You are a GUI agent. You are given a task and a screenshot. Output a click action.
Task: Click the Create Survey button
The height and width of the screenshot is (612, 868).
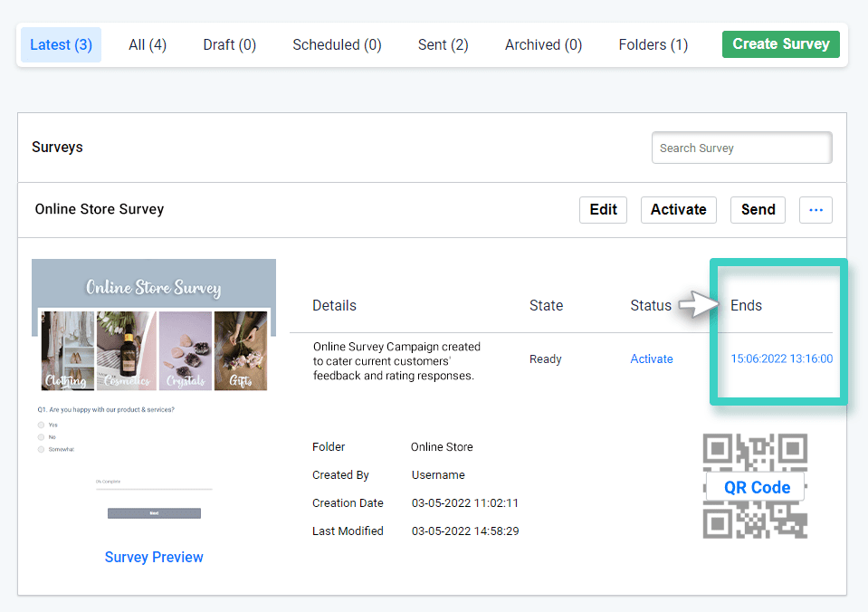(780, 43)
